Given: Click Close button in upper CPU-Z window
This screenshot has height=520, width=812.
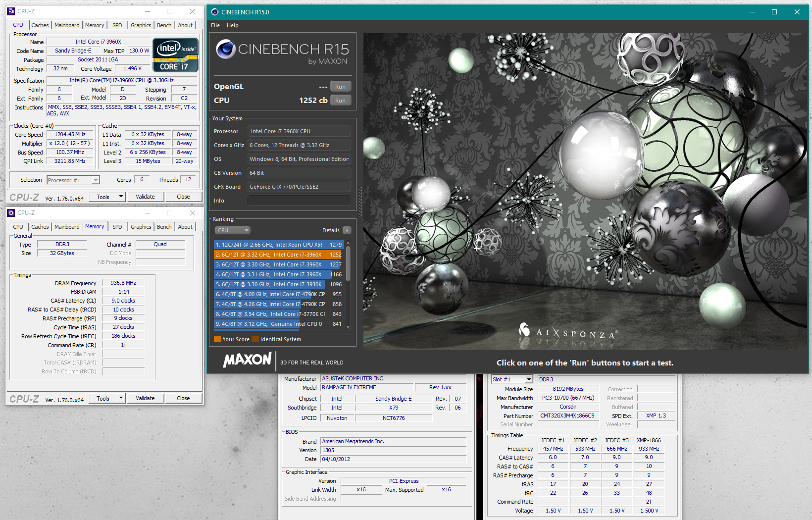Looking at the screenshot, I should (183, 197).
